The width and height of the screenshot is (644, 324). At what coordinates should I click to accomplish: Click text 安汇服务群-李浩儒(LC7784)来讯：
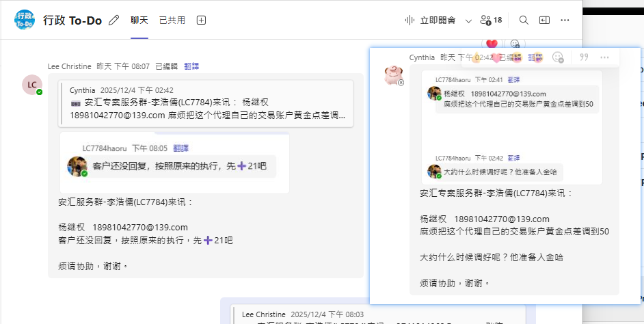click(125, 202)
